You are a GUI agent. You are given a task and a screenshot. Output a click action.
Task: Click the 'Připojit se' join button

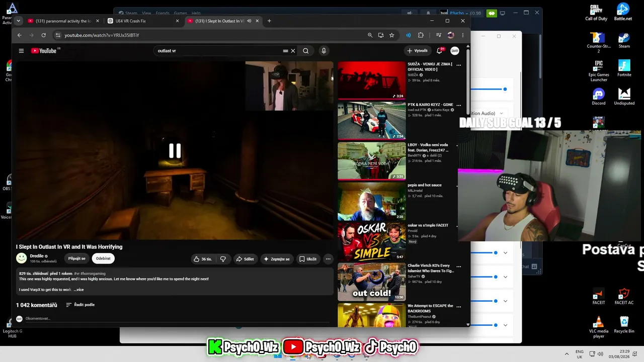[x=77, y=259]
